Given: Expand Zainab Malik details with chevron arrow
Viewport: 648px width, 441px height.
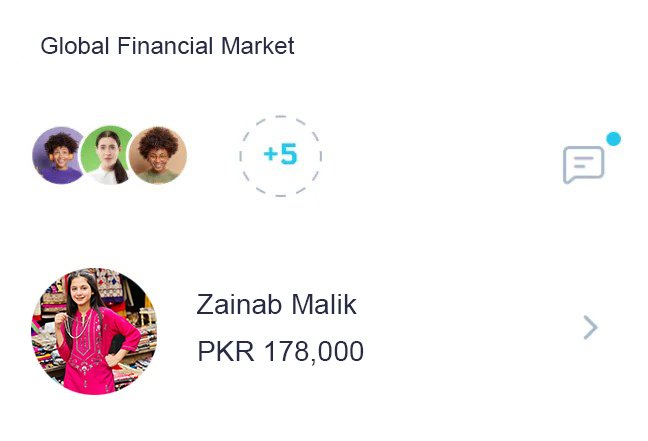Looking at the screenshot, I should pyautogui.click(x=590, y=327).
